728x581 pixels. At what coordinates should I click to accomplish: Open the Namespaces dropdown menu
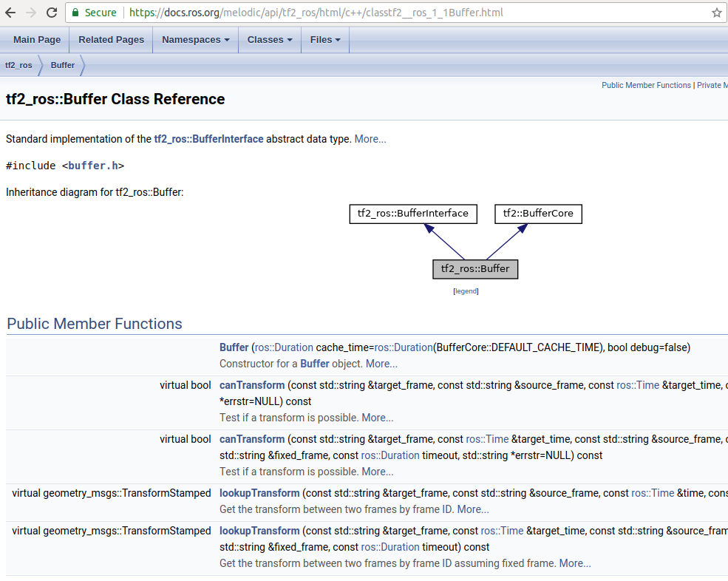194,39
